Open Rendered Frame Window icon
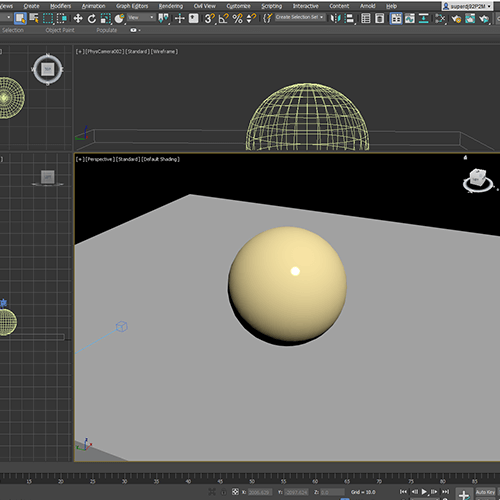Screen dimensions: 500x500 click(x=470, y=18)
